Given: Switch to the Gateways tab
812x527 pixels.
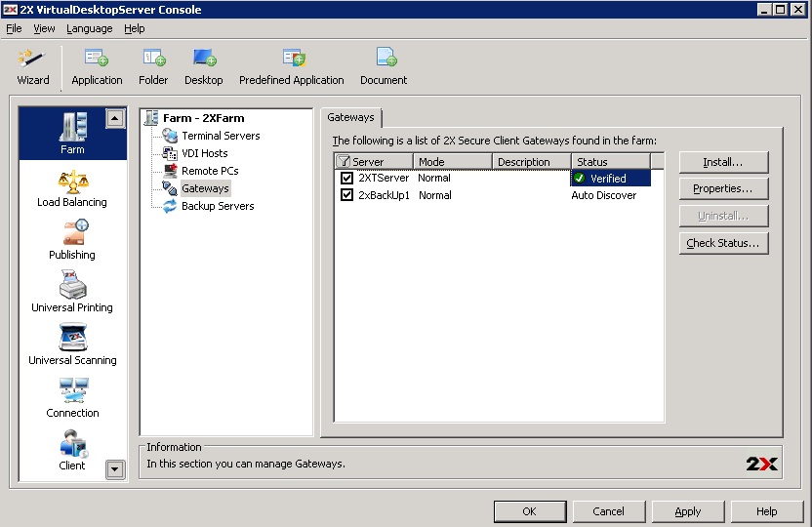Looking at the screenshot, I should pyautogui.click(x=350, y=117).
